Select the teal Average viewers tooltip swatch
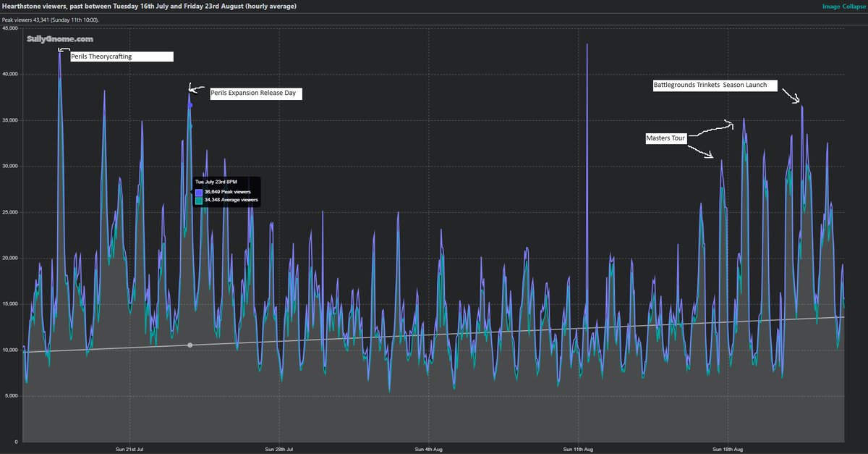Image resolution: width=868 pixels, height=454 pixels. pyautogui.click(x=199, y=200)
